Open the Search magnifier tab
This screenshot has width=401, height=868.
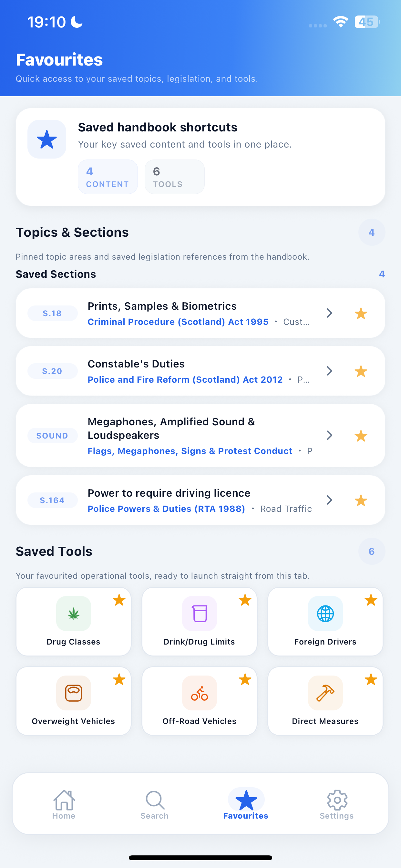coord(155,805)
